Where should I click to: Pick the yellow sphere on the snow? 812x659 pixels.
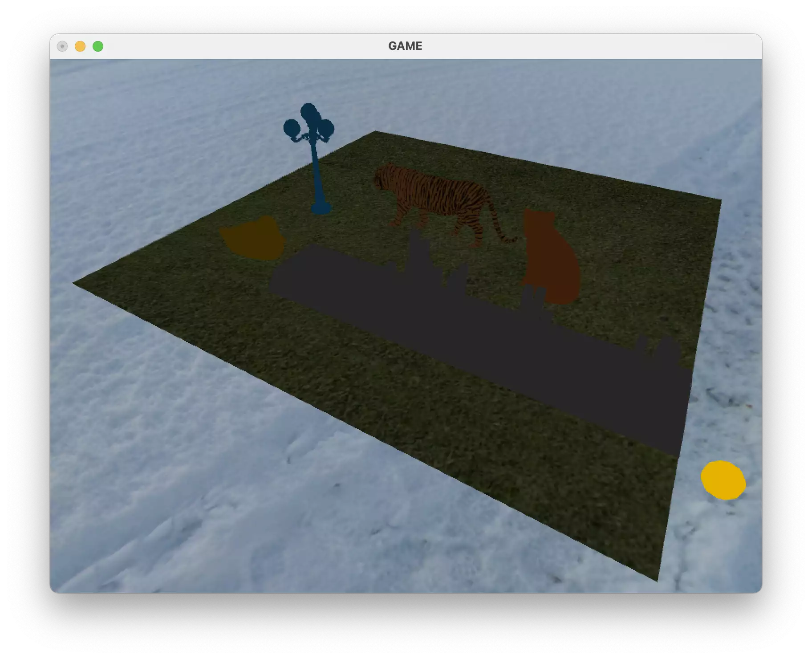tap(723, 480)
